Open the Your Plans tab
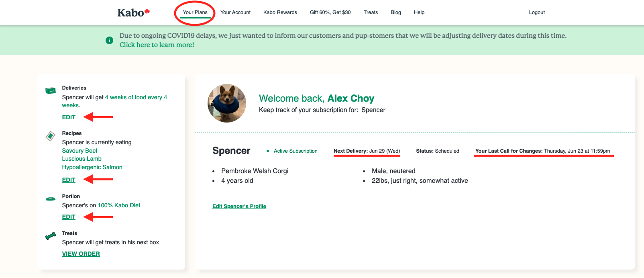The image size is (644, 278). (x=195, y=12)
